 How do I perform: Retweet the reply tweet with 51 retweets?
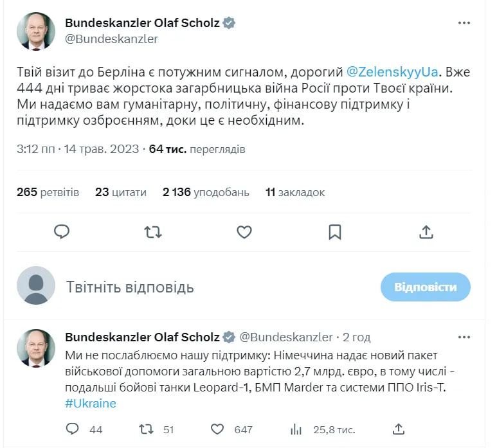click(x=146, y=429)
